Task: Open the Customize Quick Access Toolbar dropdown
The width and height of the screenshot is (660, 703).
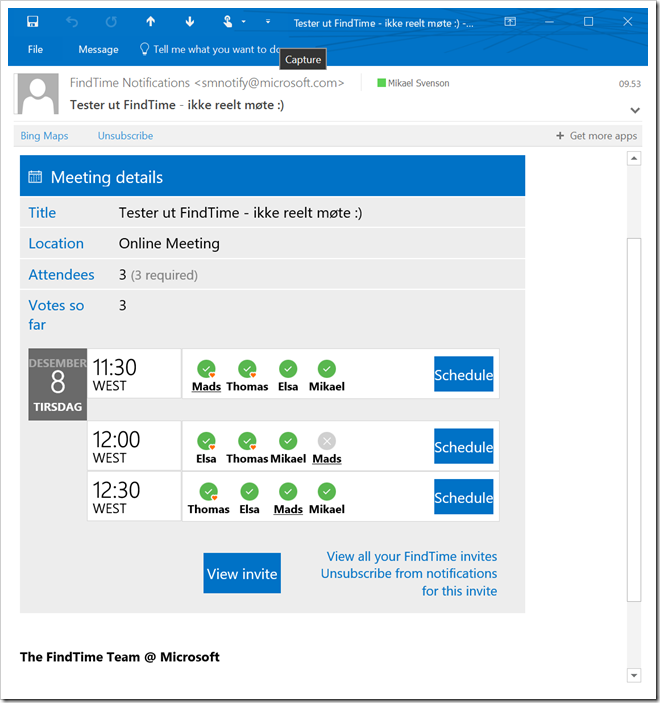Action: 268,21
